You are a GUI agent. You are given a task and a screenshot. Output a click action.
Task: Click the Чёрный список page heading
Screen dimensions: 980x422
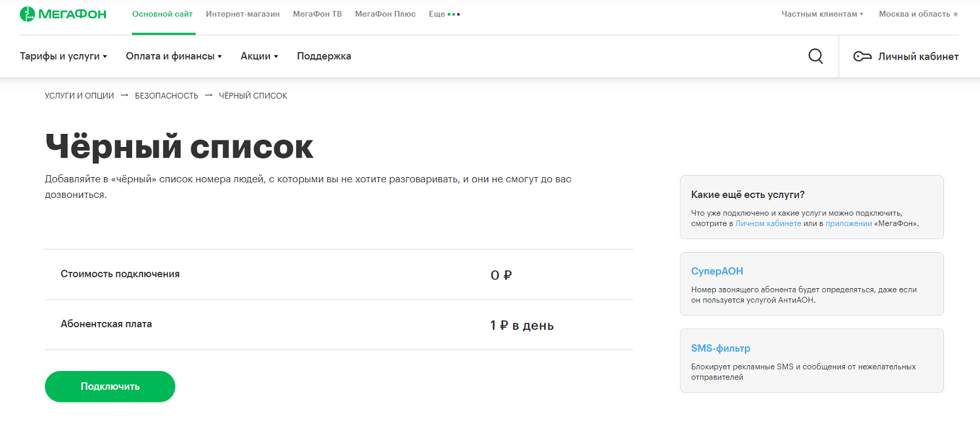point(179,146)
